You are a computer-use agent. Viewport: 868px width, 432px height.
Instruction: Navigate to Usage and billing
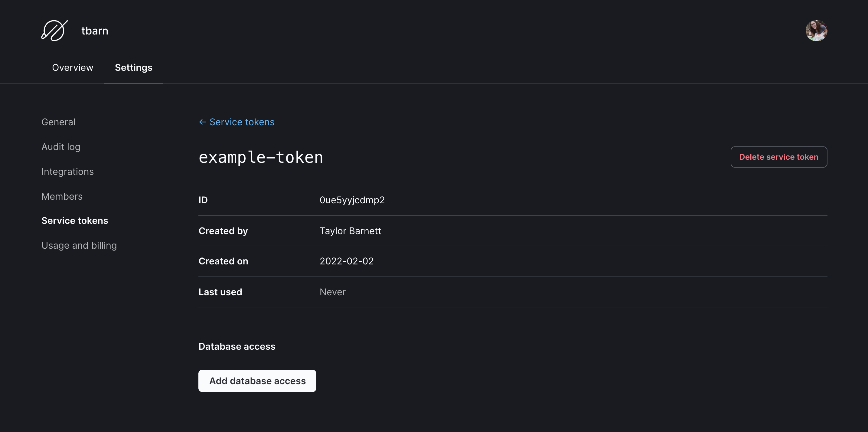pyautogui.click(x=79, y=245)
